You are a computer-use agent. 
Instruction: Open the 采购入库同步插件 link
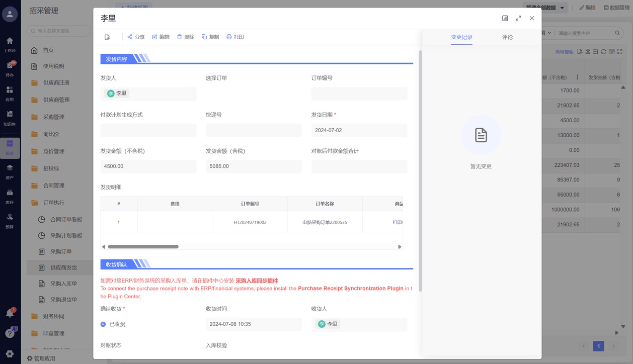(257, 281)
